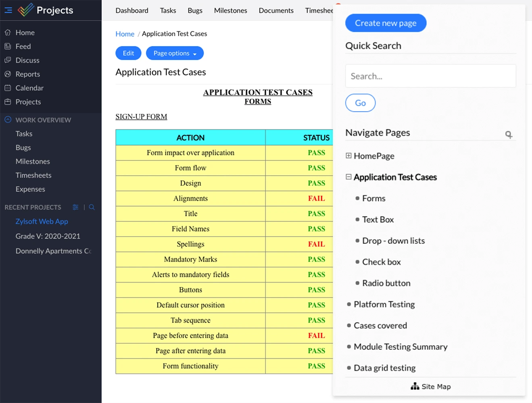The width and height of the screenshot is (532, 403).
Task: Switch to the Milestones tab
Action: pos(230,10)
